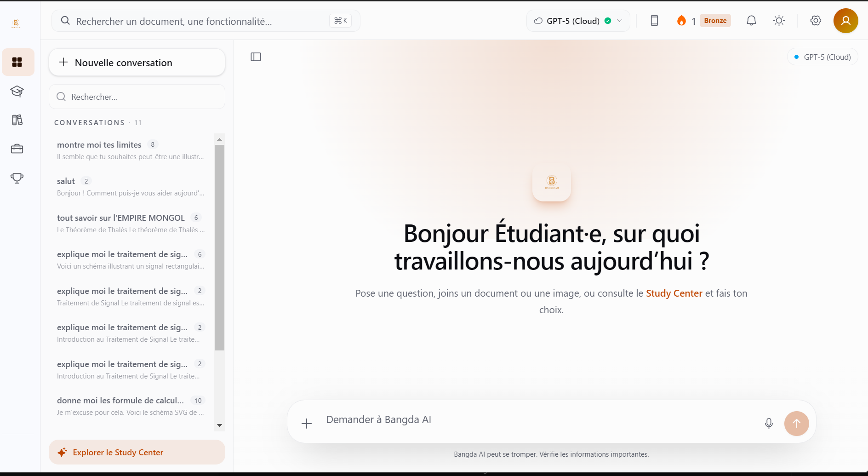
Task: Open conversation 'montre moi tes limites'
Action: 131,150
